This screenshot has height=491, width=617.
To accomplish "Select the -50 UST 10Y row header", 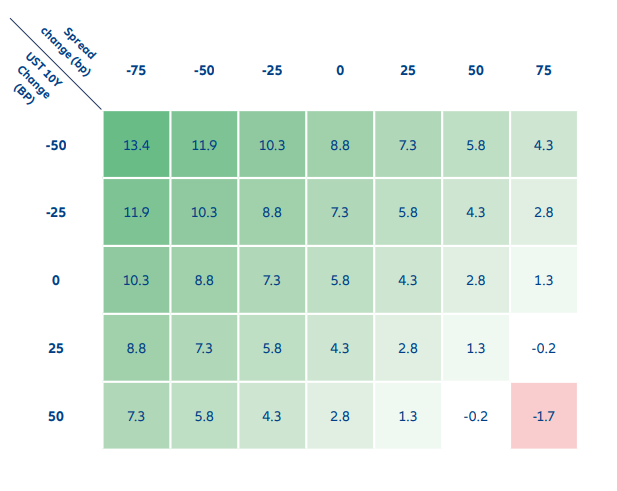I will coord(56,145).
